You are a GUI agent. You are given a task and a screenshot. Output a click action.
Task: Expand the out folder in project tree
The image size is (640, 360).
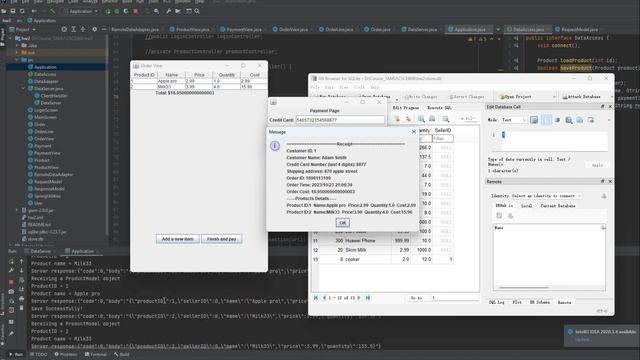(x=17, y=53)
